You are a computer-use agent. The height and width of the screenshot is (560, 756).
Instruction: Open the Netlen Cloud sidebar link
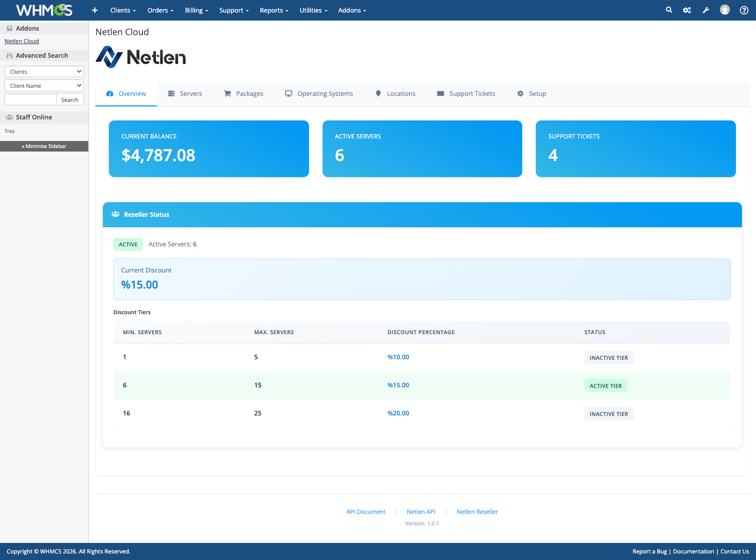pos(22,41)
